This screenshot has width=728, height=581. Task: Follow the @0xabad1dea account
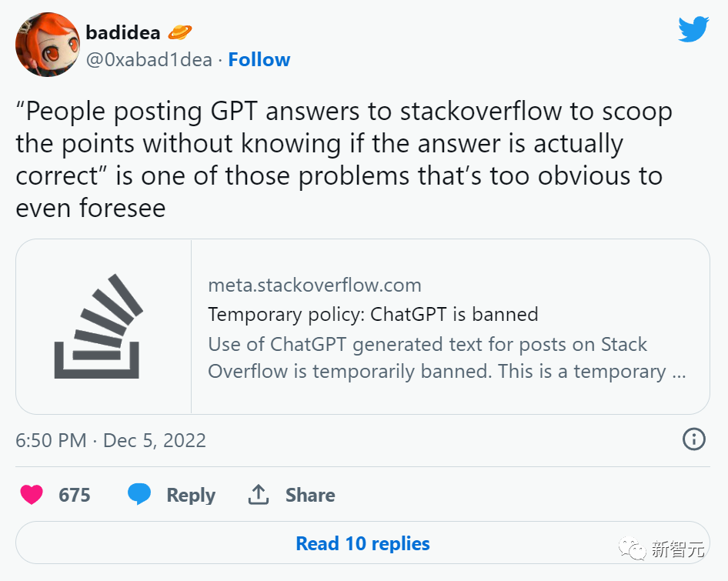259,59
